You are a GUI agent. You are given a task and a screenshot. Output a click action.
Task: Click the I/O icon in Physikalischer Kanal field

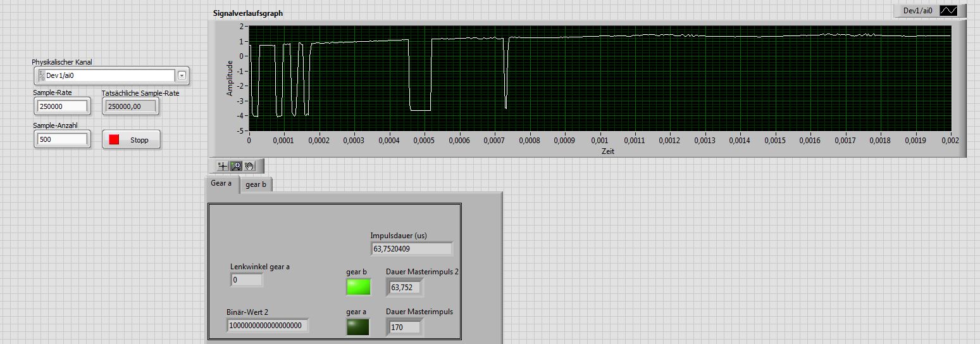click(41, 75)
